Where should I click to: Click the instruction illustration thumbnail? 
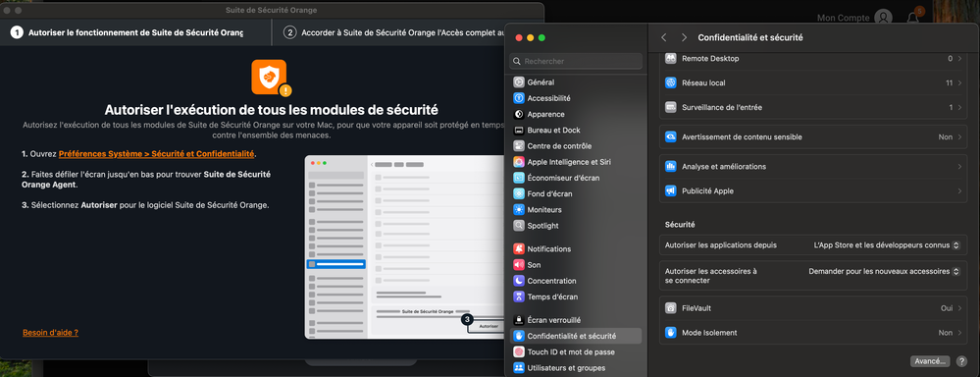click(404, 247)
